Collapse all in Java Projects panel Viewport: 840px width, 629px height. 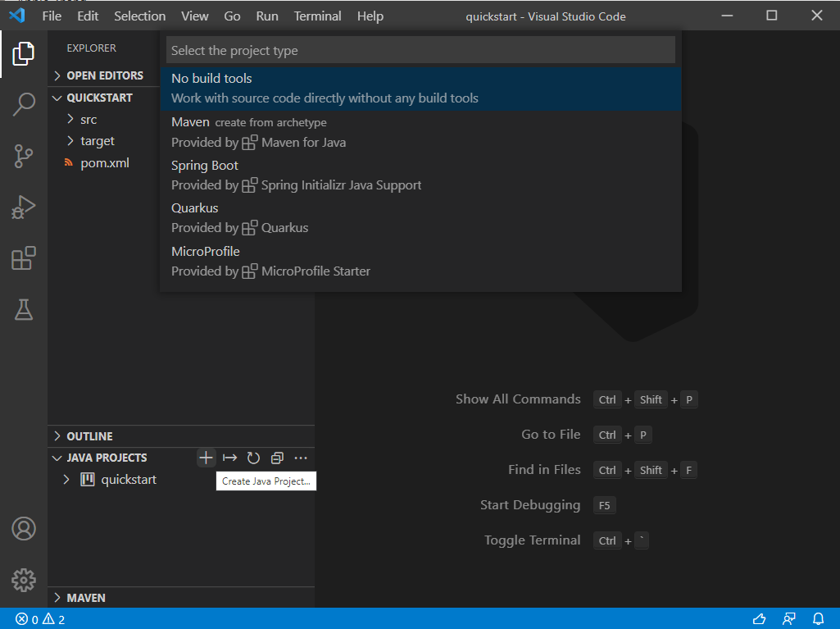pos(277,458)
